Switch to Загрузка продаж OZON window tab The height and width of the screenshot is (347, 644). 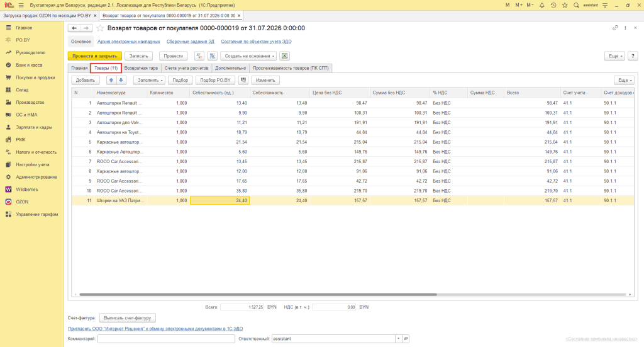coord(47,16)
